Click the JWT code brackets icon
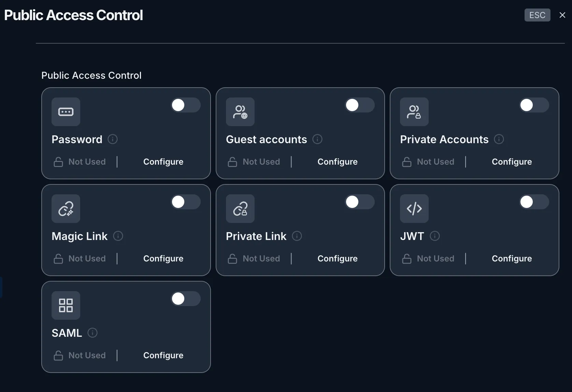Image resolution: width=572 pixels, height=392 pixels. (414, 209)
